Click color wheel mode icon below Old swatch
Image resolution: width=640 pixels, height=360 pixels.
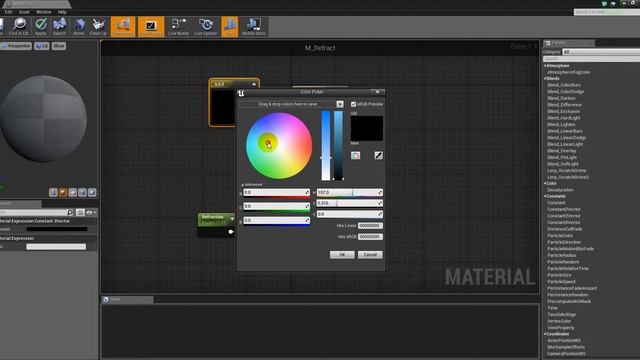(356, 155)
